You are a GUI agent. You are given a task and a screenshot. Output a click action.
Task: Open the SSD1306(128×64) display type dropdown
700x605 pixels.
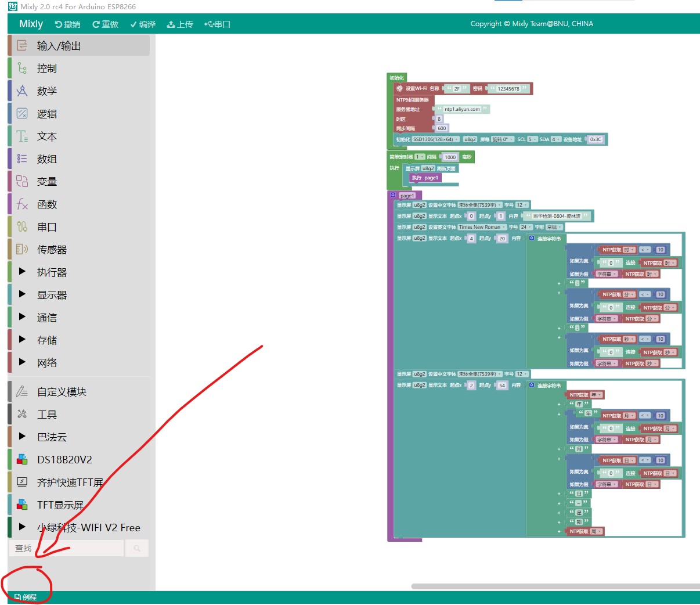tap(435, 139)
